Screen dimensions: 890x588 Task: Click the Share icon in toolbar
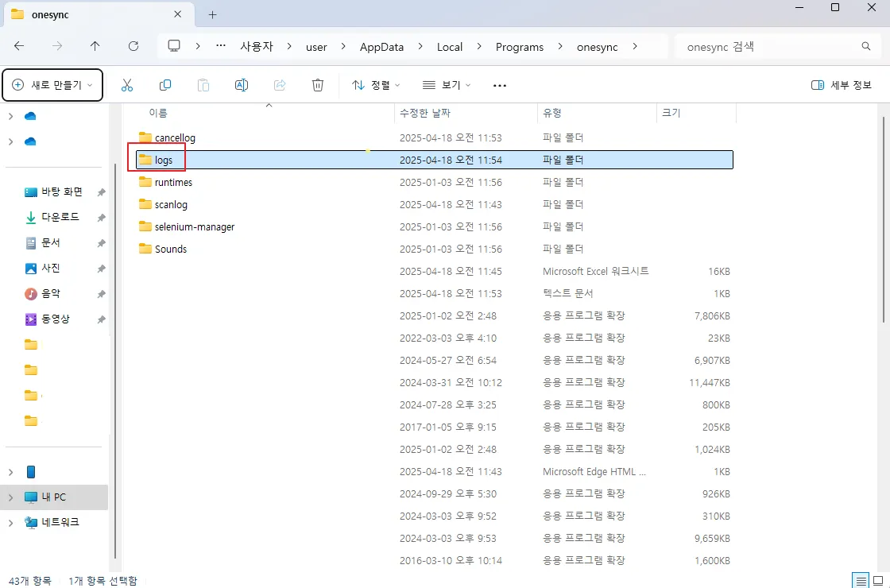point(279,85)
